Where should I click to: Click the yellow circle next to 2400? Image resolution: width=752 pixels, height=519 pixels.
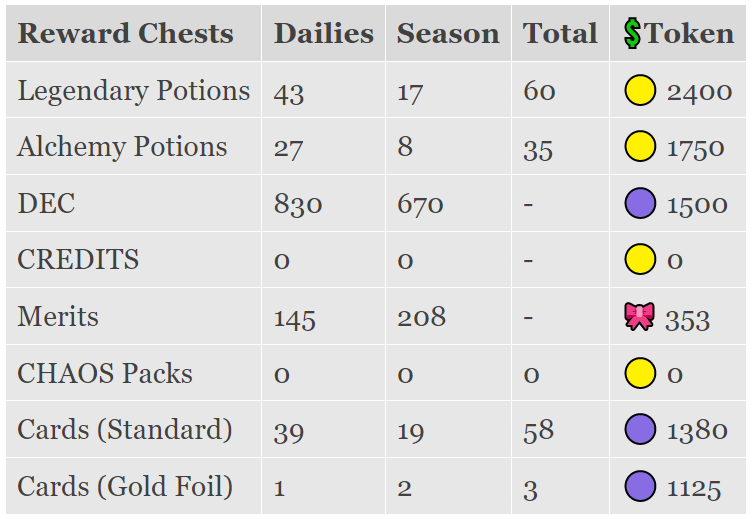coord(640,90)
